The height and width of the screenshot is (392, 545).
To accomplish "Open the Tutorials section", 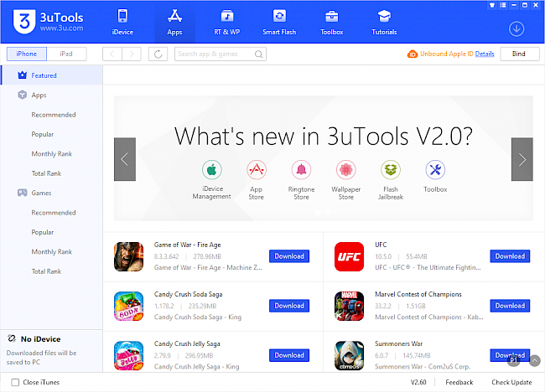I will pyautogui.click(x=384, y=23).
